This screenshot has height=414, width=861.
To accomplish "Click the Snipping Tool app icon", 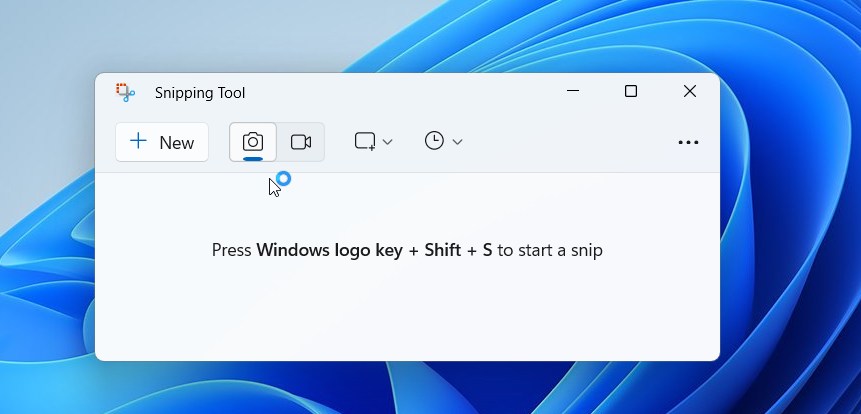I will pyautogui.click(x=125, y=92).
